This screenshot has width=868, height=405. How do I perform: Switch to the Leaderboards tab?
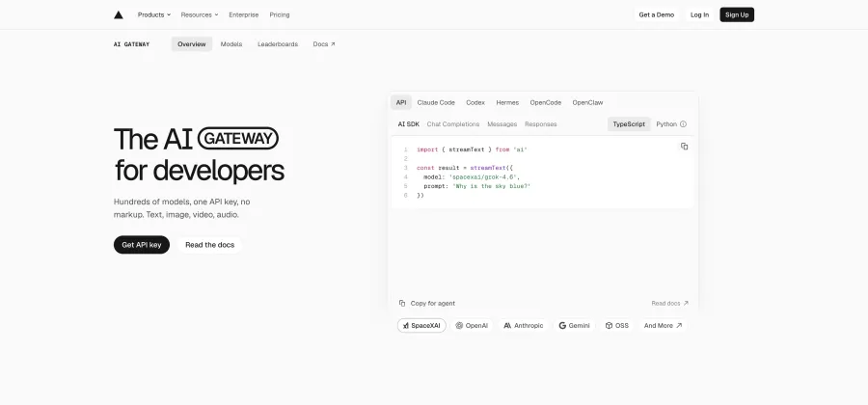[278, 44]
